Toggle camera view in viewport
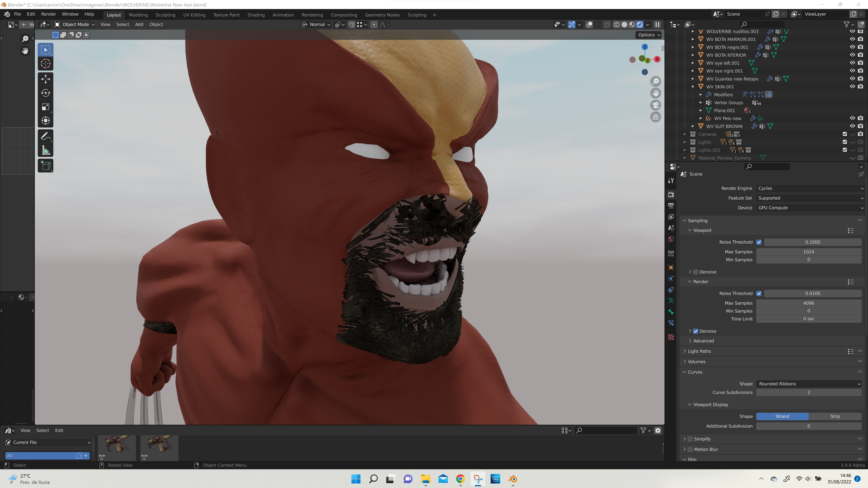 click(x=655, y=105)
